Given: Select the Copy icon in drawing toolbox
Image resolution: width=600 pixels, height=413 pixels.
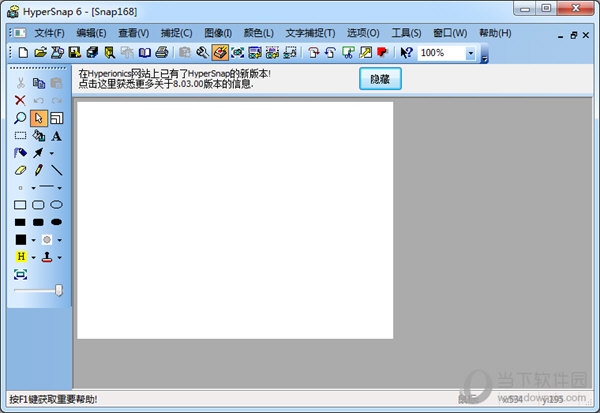Looking at the screenshot, I should (39, 83).
